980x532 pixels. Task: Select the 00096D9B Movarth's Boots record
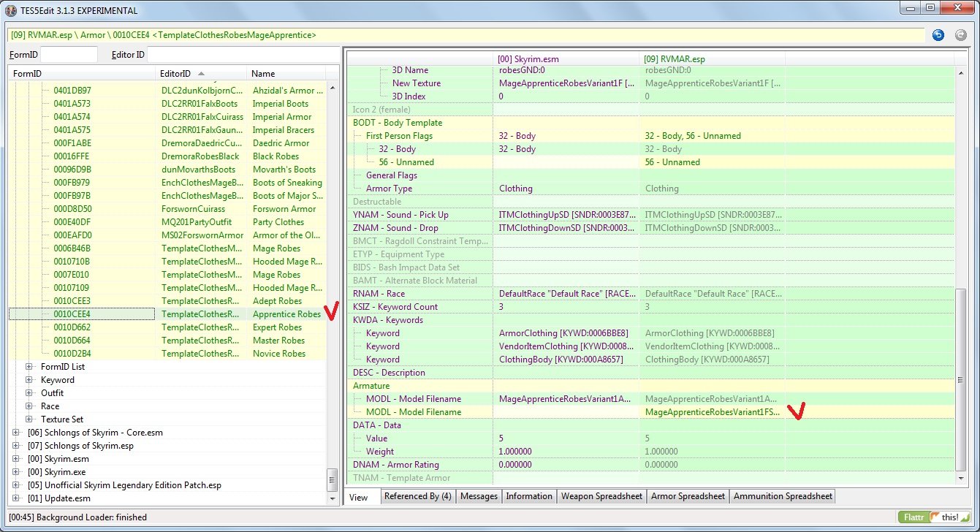point(167,170)
